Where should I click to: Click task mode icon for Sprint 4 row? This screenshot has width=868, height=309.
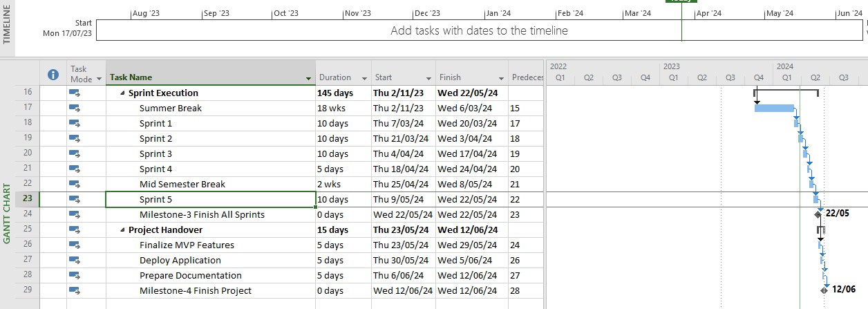75,169
